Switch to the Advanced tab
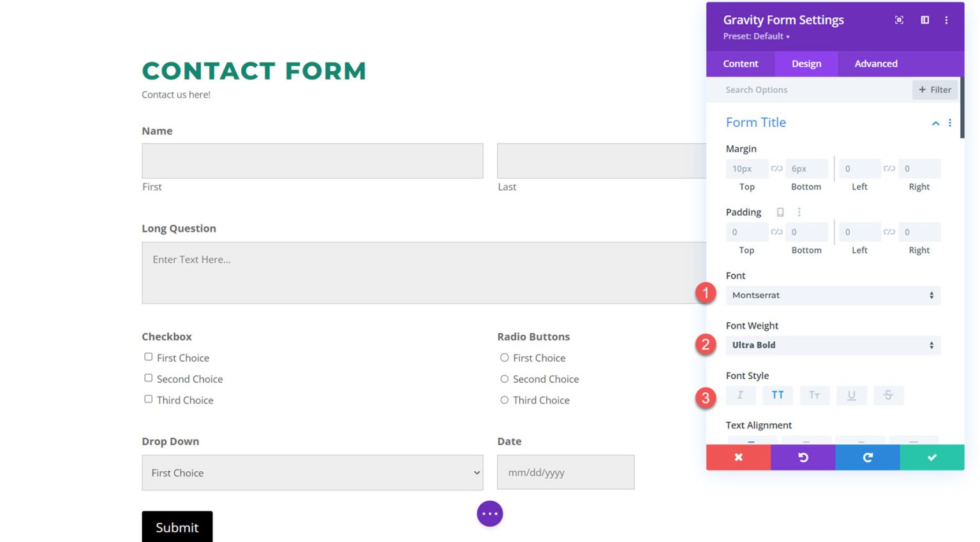This screenshot has height=542, width=980. pyautogui.click(x=875, y=64)
